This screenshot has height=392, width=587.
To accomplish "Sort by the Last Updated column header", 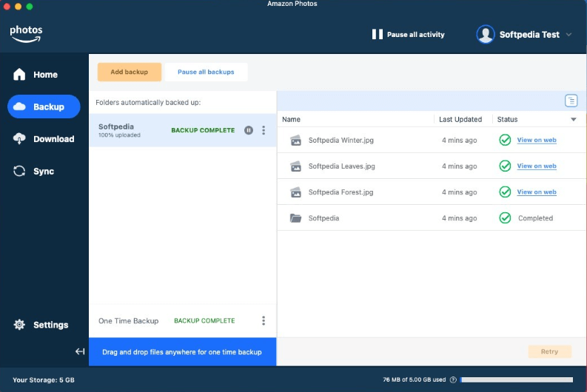I will pos(460,119).
